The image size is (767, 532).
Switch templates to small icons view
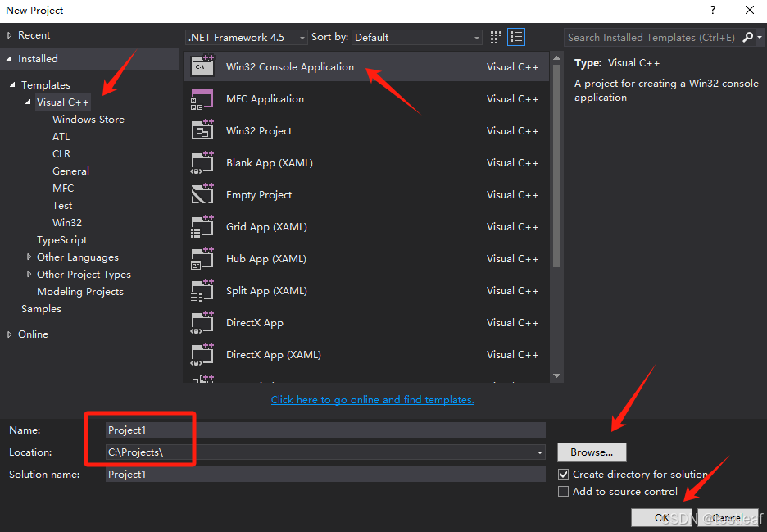(x=495, y=36)
